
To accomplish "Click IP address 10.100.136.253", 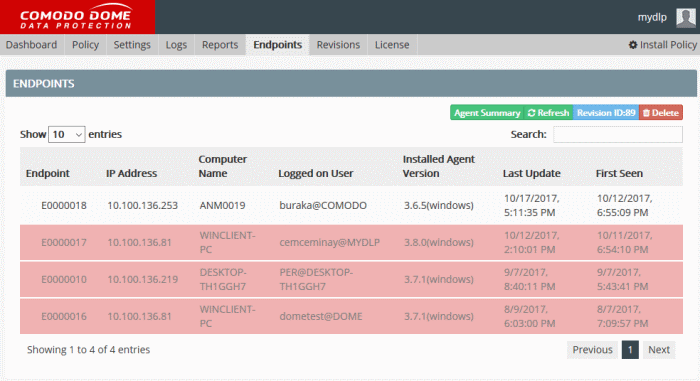I will click(142, 205).
